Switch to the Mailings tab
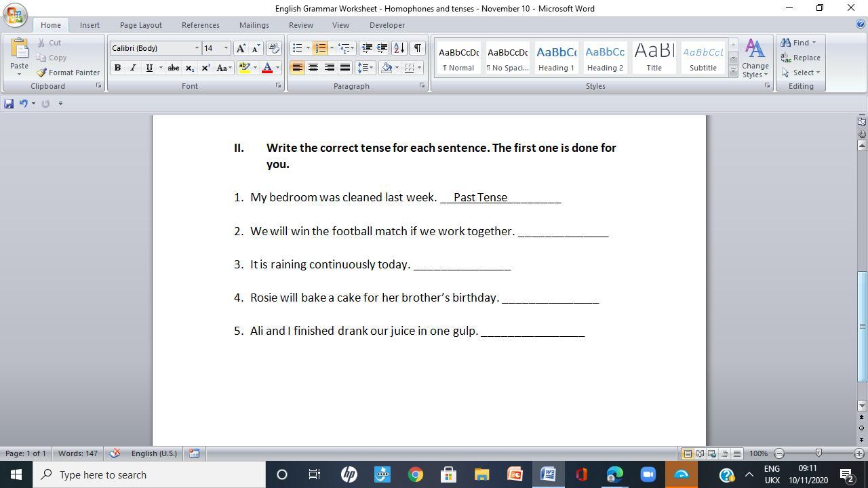The width and height of the screenshot is (868, 488). click(x=254, y=25)
